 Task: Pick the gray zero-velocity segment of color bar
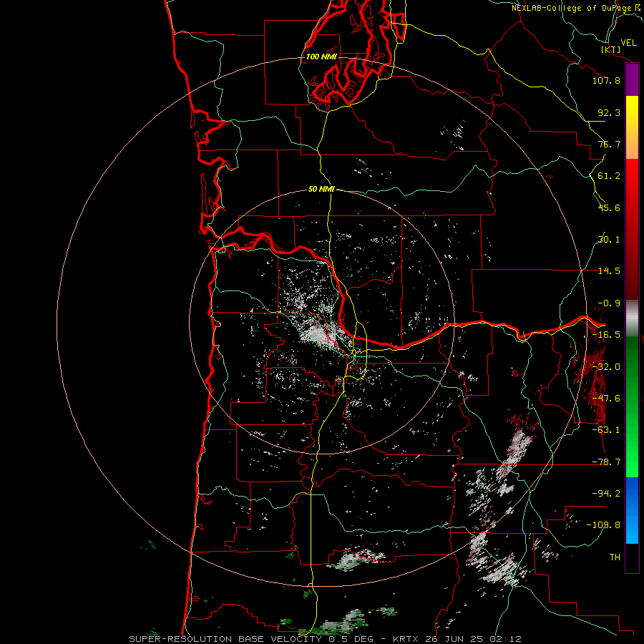(632, 318)
